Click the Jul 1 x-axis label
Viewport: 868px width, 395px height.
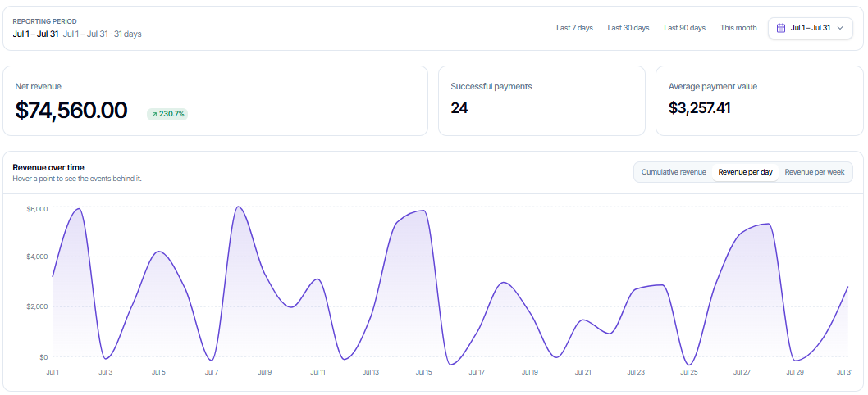(53, 372)
